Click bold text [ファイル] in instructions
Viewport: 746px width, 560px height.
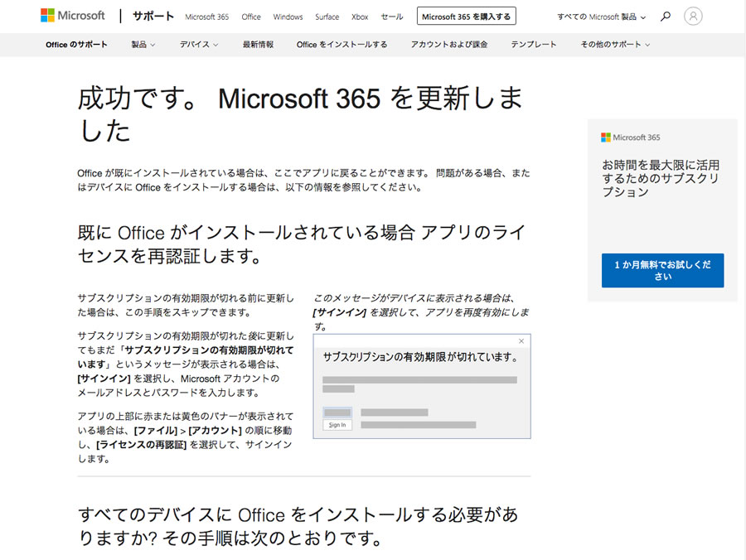pos(156,431)
